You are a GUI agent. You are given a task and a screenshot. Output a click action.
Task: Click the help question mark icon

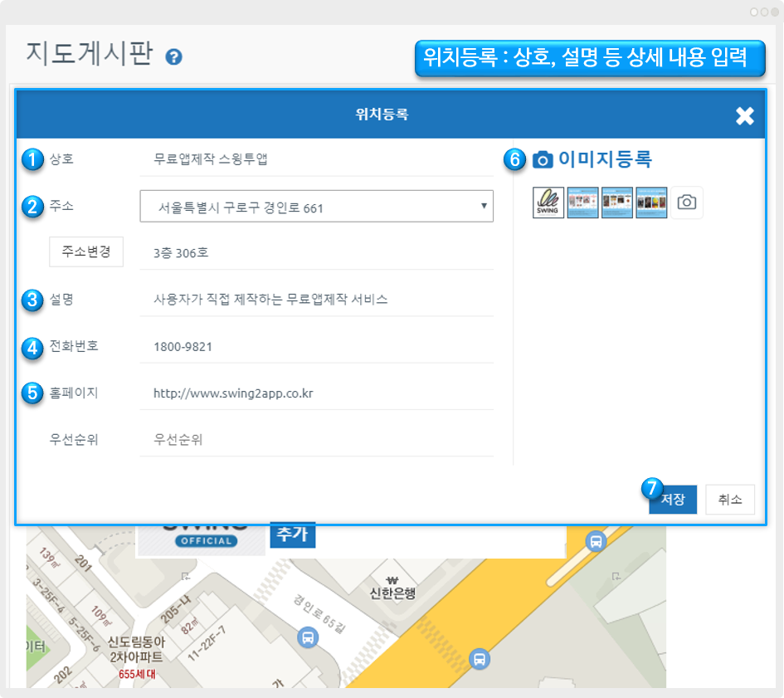point(173,57)
